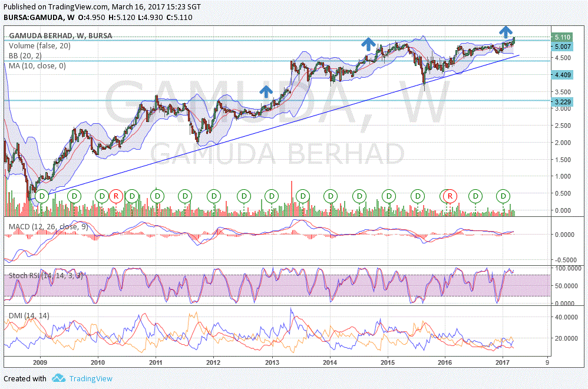Click the TradingView cloud logo at bottom

[58, 378]
